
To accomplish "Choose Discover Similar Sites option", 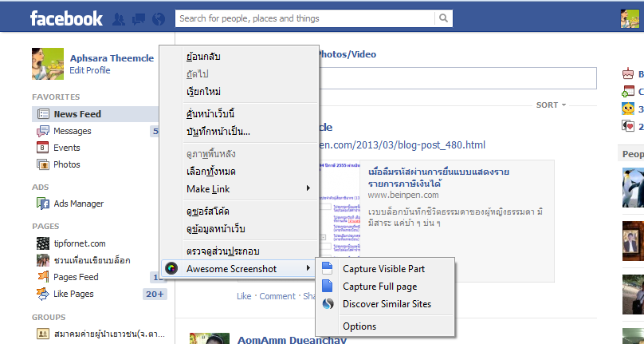I will (x=385, y=304).
